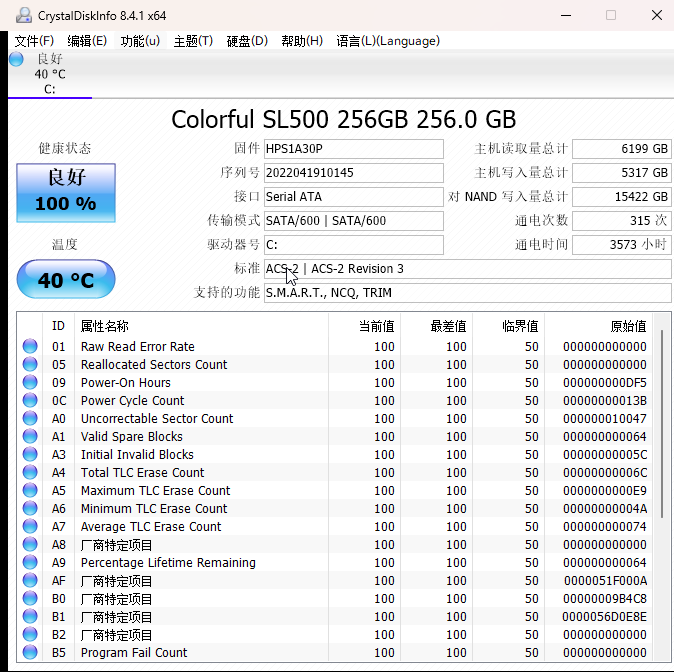Select the Average TLC Erase Count name
The width and height of the screenshot is (674, 672).
pos(151,526)
